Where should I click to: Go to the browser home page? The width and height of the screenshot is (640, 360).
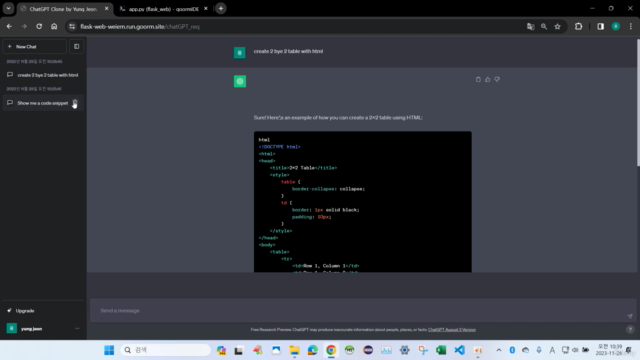coord(54,27)
